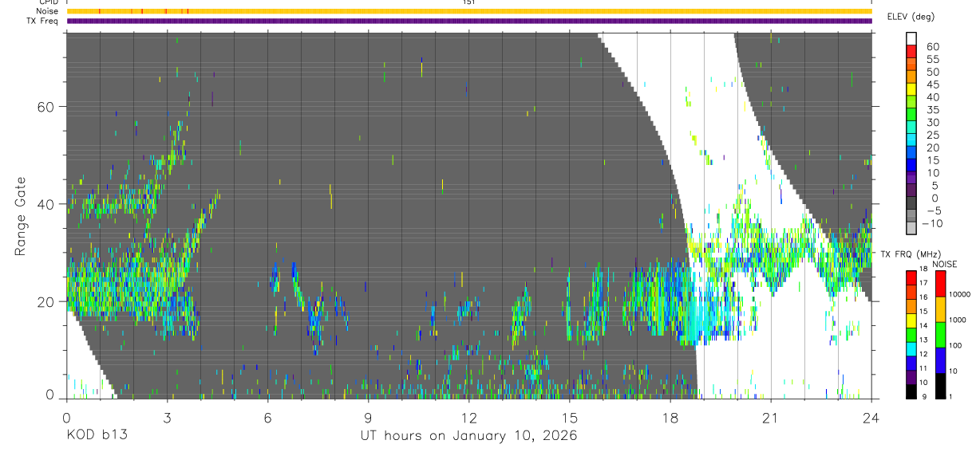This screenshot has height=452, width=980.
Task: Click the purple TX Freq strip above the plot
Action: (x=468, y=21)
